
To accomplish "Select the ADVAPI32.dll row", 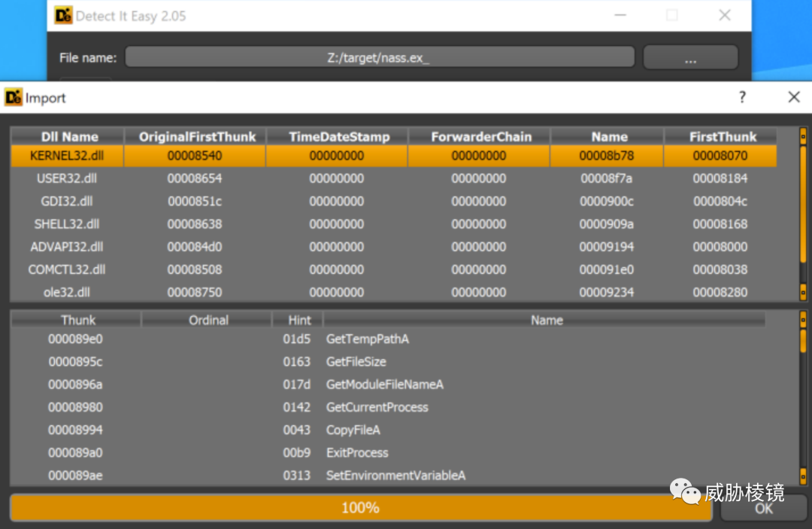I will (393, 247).
